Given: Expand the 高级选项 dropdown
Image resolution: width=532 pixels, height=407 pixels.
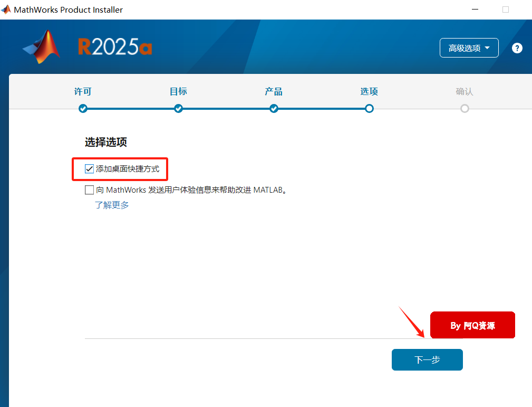Looking at the screenshot, I should 469,48.
